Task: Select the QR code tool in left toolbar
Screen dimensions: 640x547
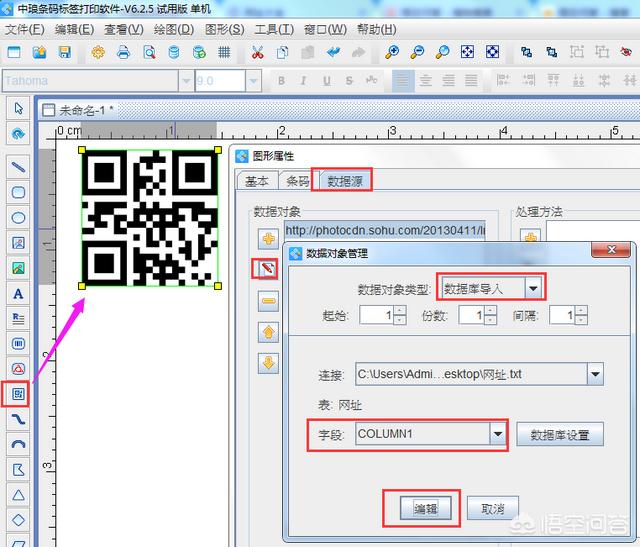Action: pyautogui.click(x=17, y=394)
